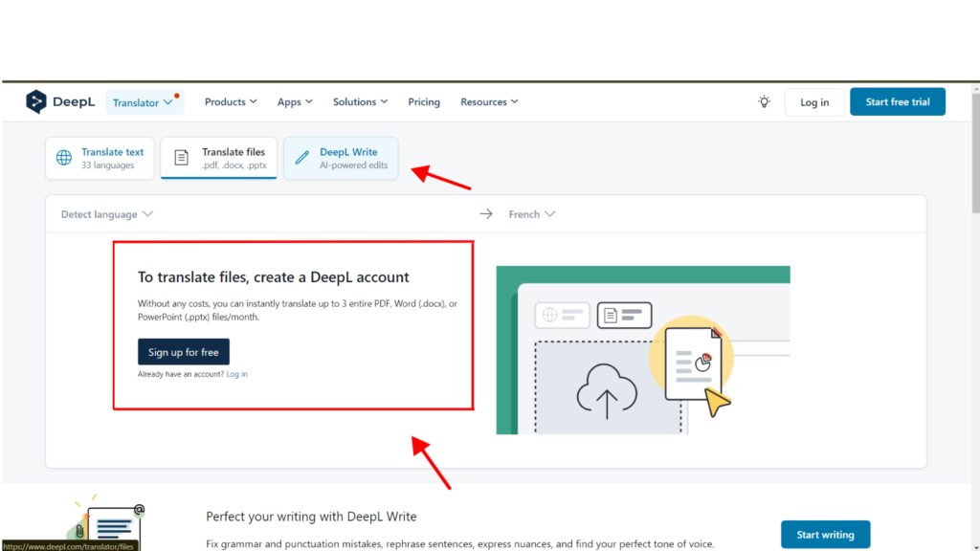Viewport: 980px width, 551px height.
Task: Switch to the Translate text tab
Action: 100,158
